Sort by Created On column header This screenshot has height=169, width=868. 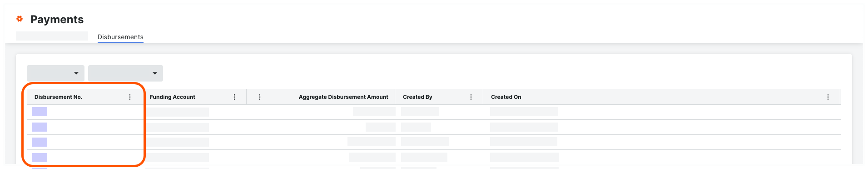coord(506,97)
